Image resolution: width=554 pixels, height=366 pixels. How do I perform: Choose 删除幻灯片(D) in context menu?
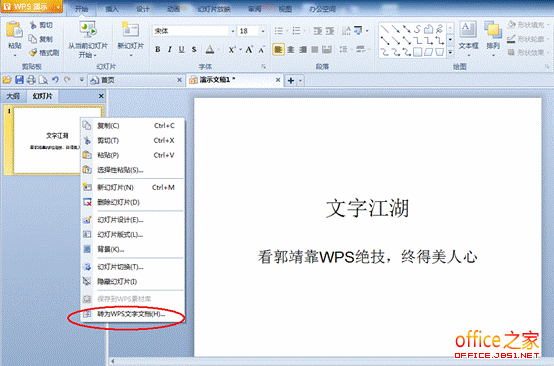pos(132,202)
